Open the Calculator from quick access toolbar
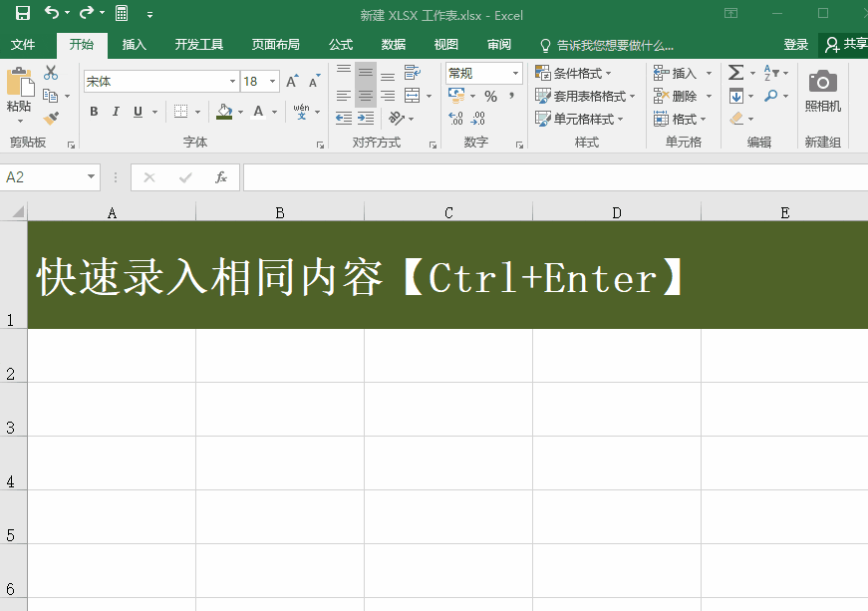The height and width of the screenshot is (611, 868). (122, 13)
